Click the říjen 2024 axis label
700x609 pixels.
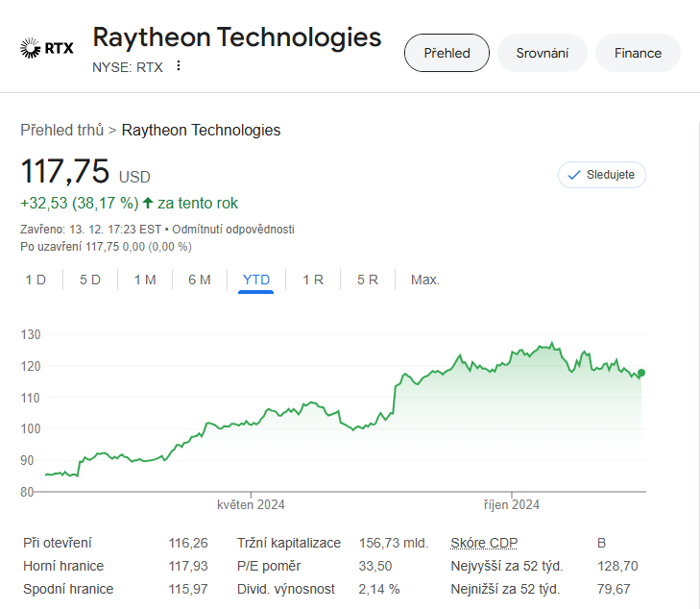tap(512, 504)
